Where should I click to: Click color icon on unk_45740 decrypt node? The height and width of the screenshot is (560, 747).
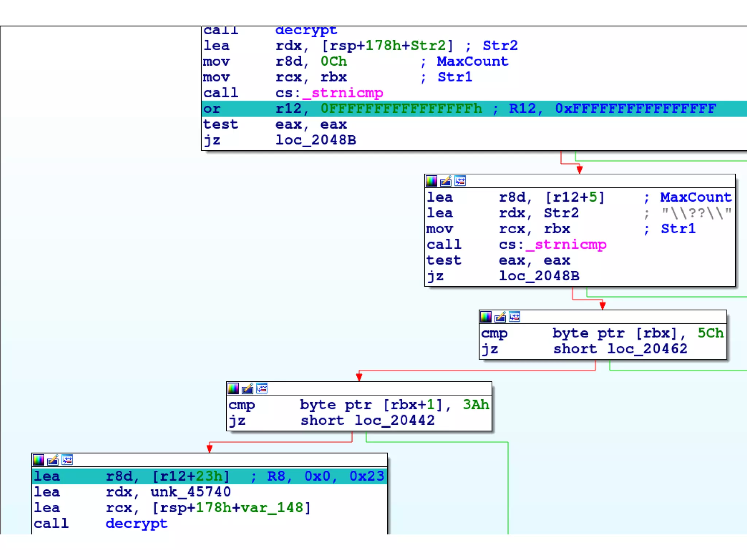pos(39,460)
